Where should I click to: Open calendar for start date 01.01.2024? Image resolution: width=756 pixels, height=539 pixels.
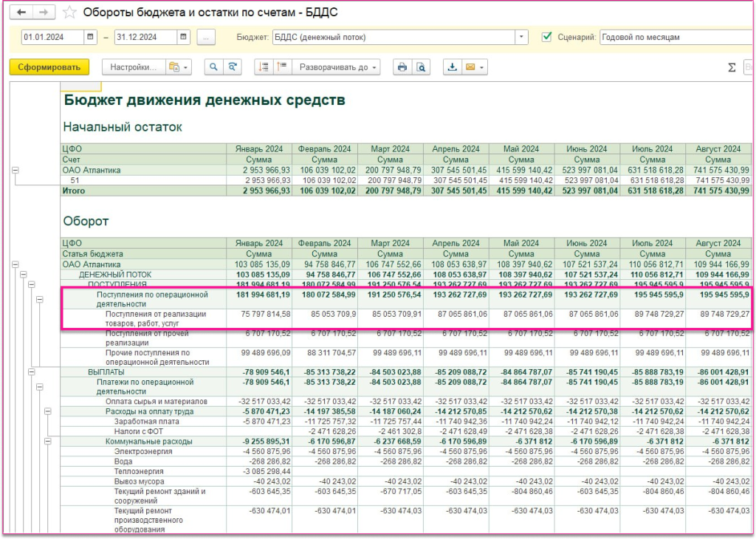coord(90,37)
